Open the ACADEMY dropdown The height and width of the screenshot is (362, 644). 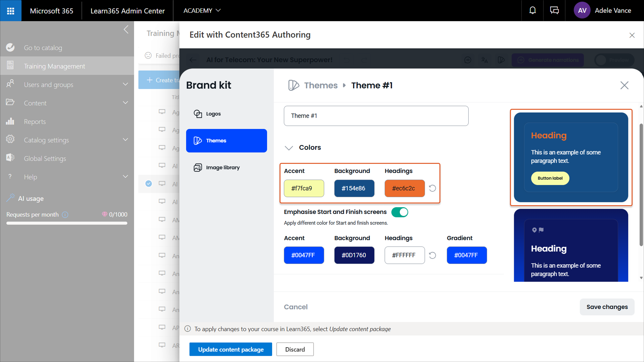coord(202,11)
